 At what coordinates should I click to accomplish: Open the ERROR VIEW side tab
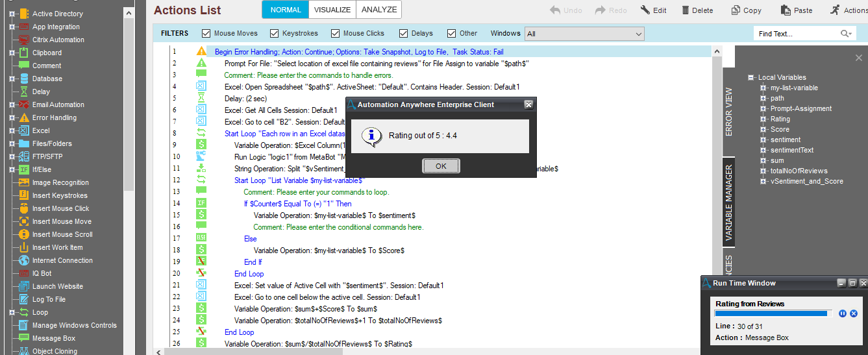[728, 112]
